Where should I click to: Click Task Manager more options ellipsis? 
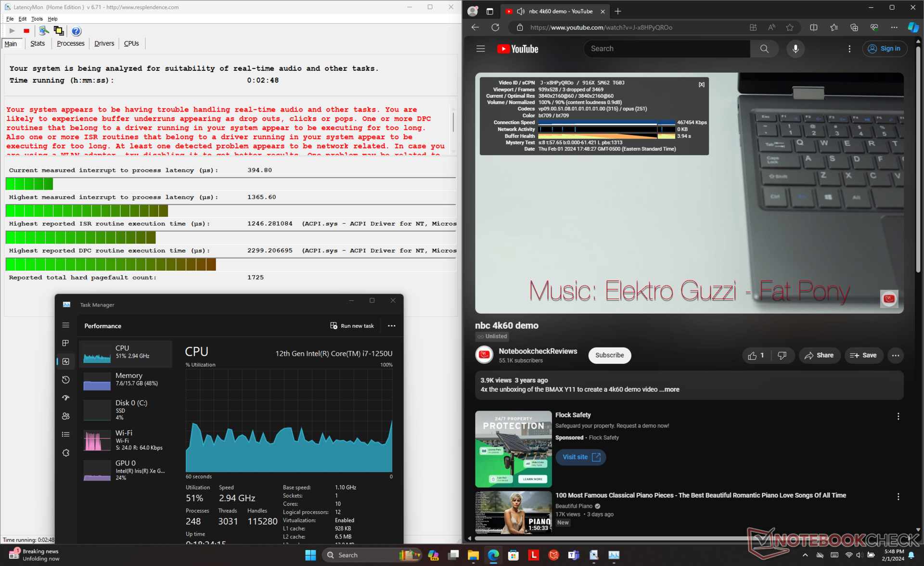pyautogui.click(x=392, y=326)
